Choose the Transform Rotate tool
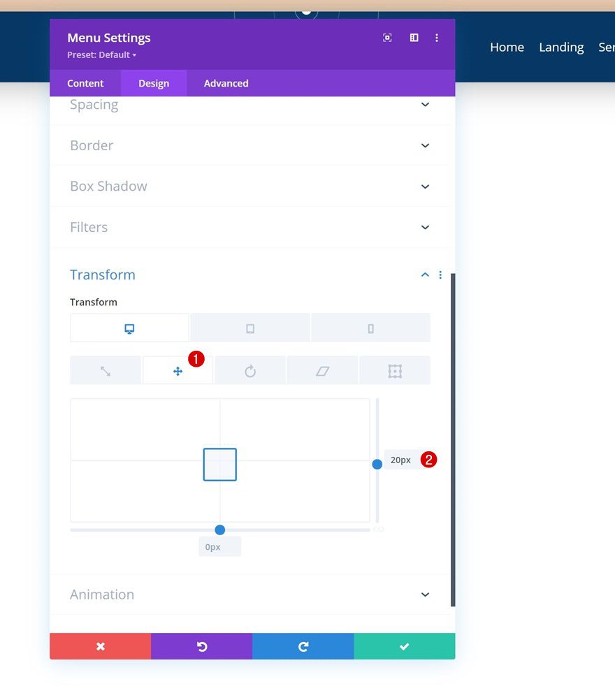The height and width of the screenshot is (700, 615). 250,370
